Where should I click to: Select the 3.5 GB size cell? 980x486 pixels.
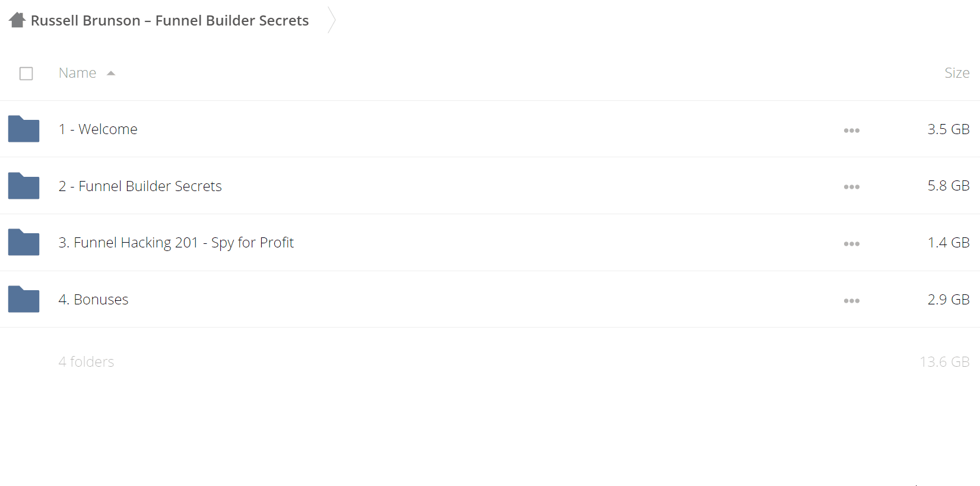[949, 129]
